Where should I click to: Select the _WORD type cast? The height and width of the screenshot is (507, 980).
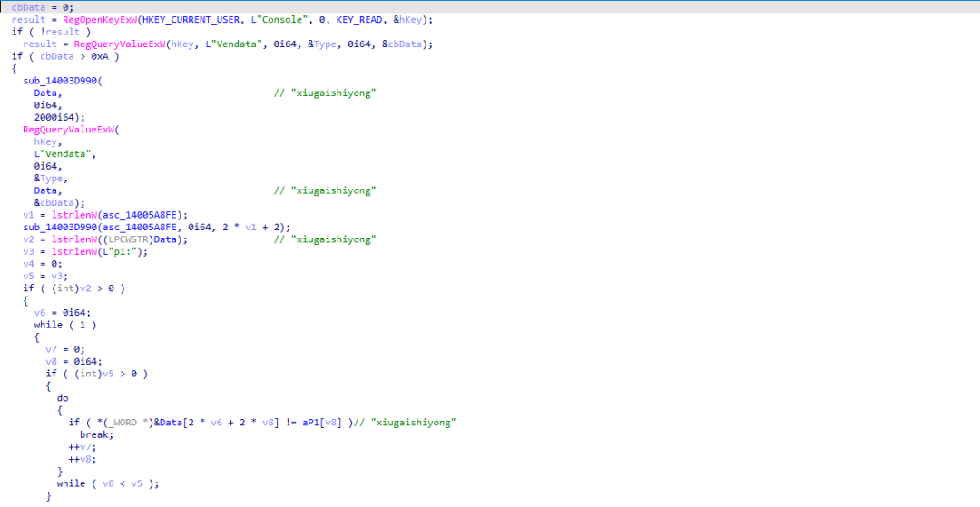pyautogui.click(x=122, y=422)
